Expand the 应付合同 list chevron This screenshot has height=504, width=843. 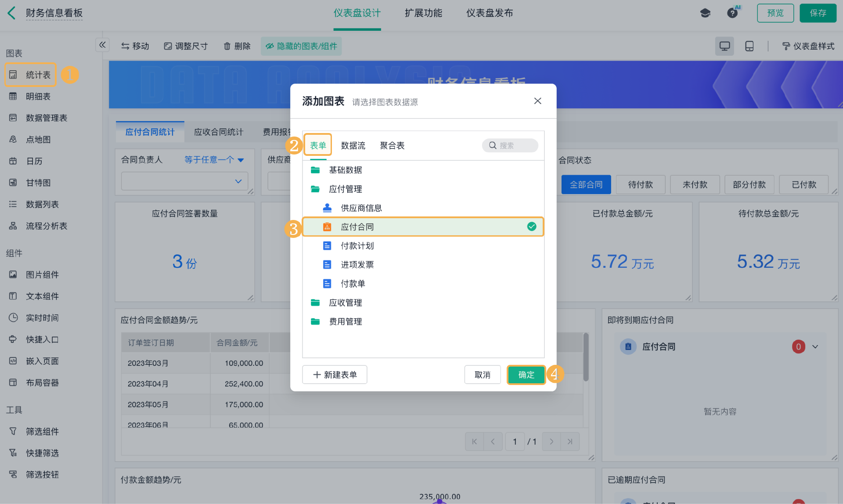(x=815, y=347)
